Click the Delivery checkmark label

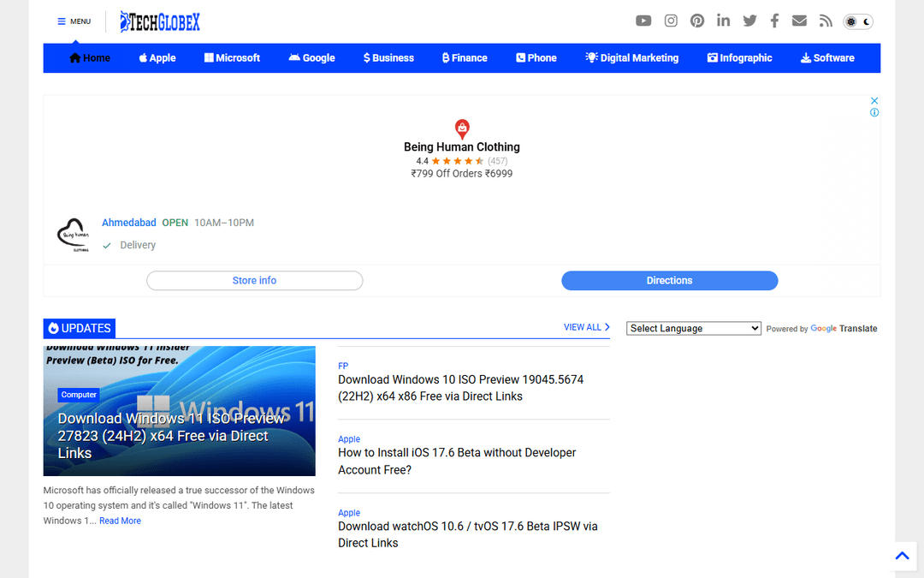coord(129,245)
